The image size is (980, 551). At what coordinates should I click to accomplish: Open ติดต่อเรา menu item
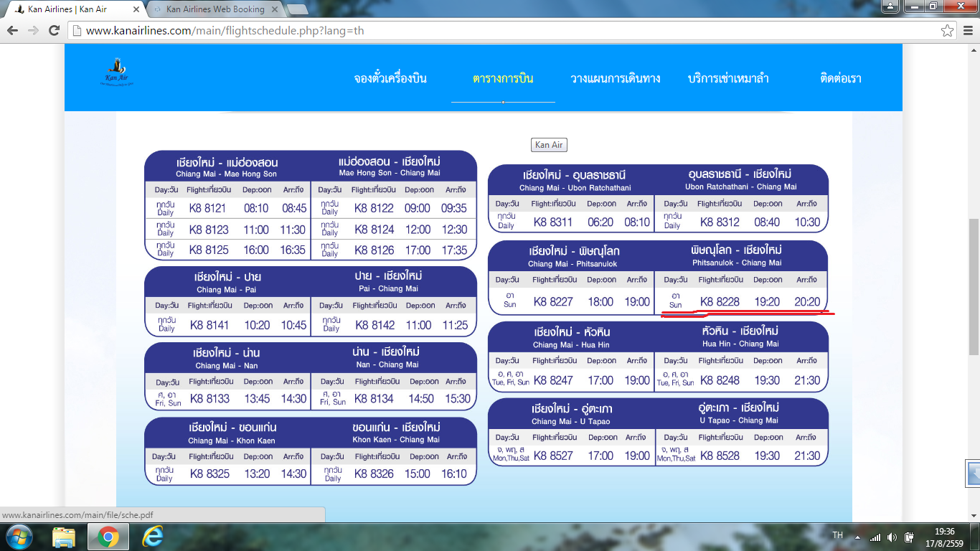[841, 78]
